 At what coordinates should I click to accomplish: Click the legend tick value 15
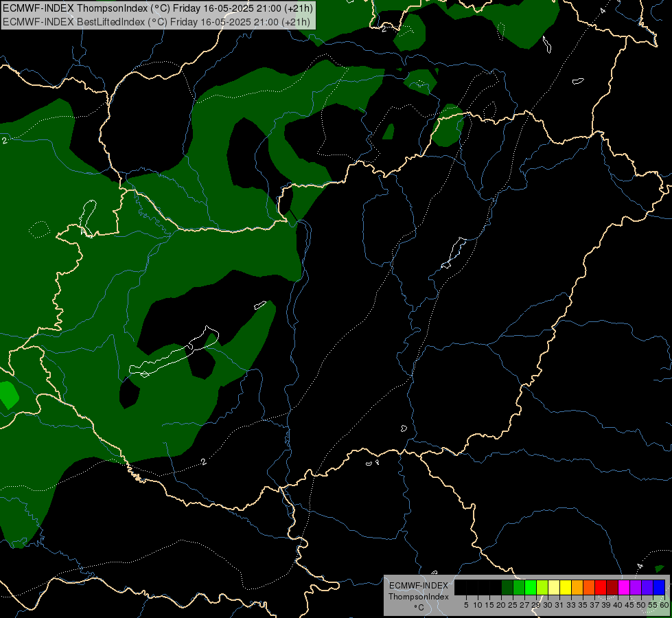[x=489, y=605]
